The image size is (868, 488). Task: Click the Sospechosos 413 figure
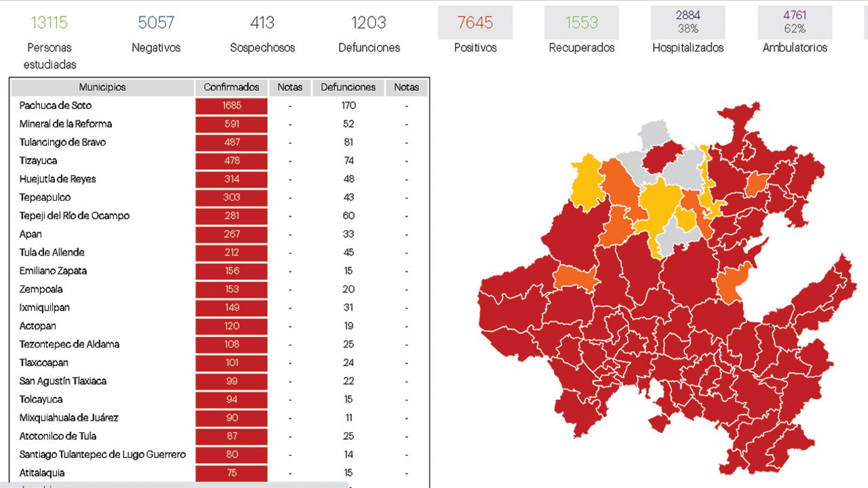click(262, 22)
